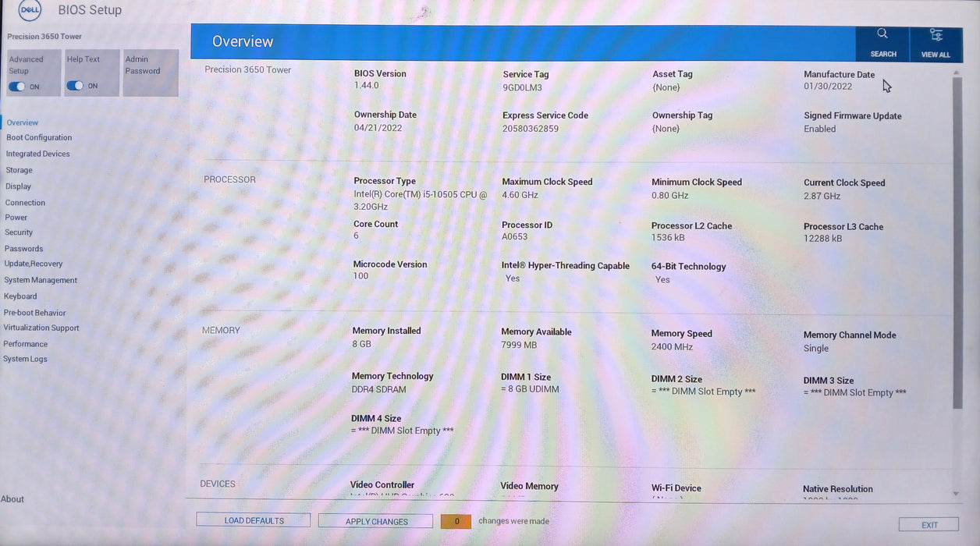The width and height of the screenshot is (980, 546).
Task: Open System Logs section
Action: pos(25,359)
